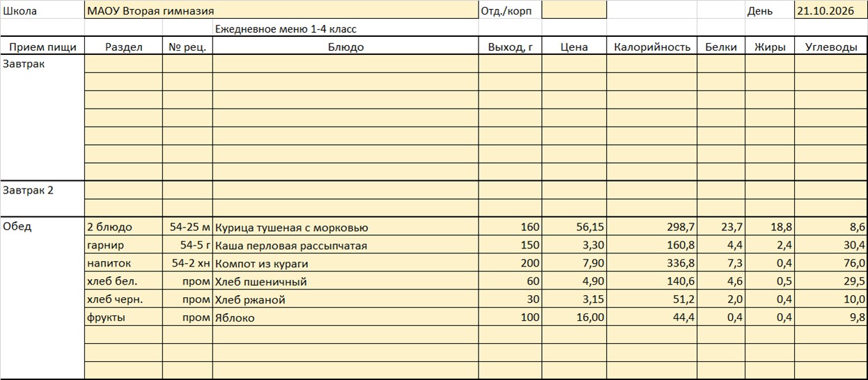Click the 'Школа' label cell
The width and height of the screenshot is (868, 380).
click(x=42, y=10)
